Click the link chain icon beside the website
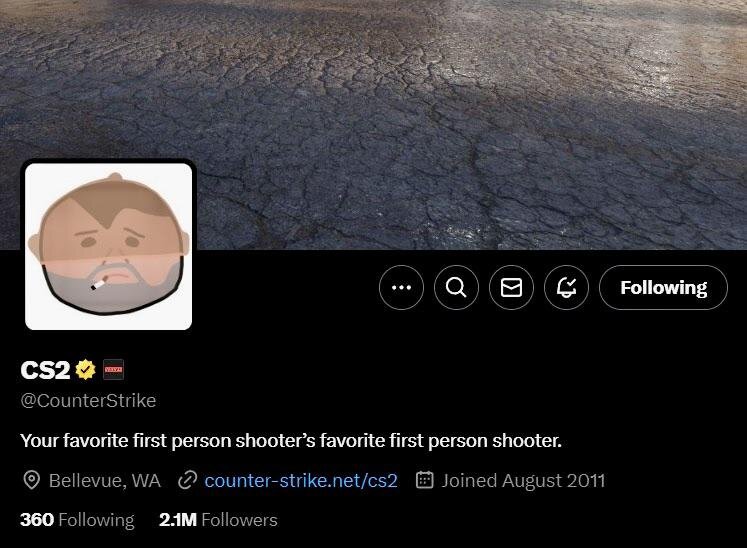 [x=188, y=480]
